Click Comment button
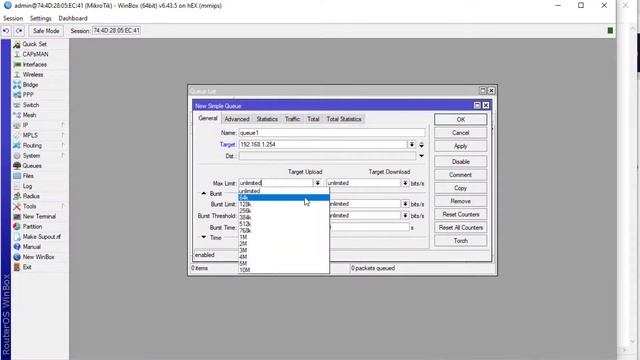640x360 pixels. pyautogui.click(x=460, y=175)
